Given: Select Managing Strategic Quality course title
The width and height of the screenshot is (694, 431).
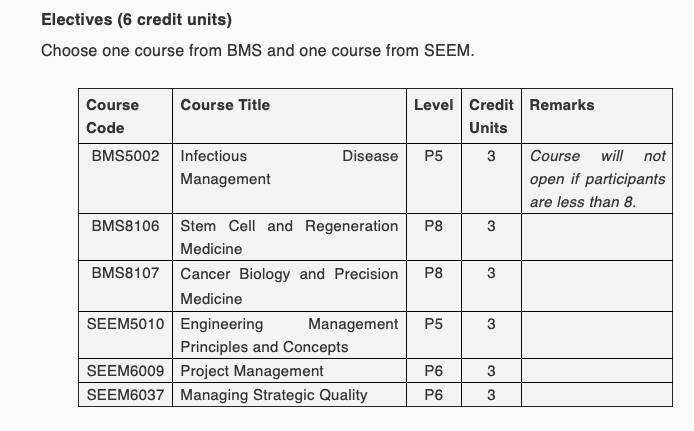Looking at the screenshot, I should [x=274, y=395].
